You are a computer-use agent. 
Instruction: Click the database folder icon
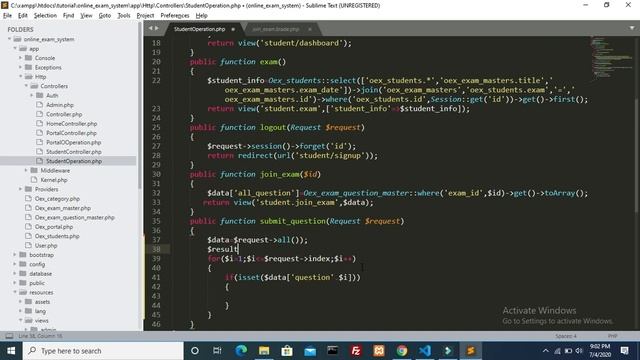[23, 273]
